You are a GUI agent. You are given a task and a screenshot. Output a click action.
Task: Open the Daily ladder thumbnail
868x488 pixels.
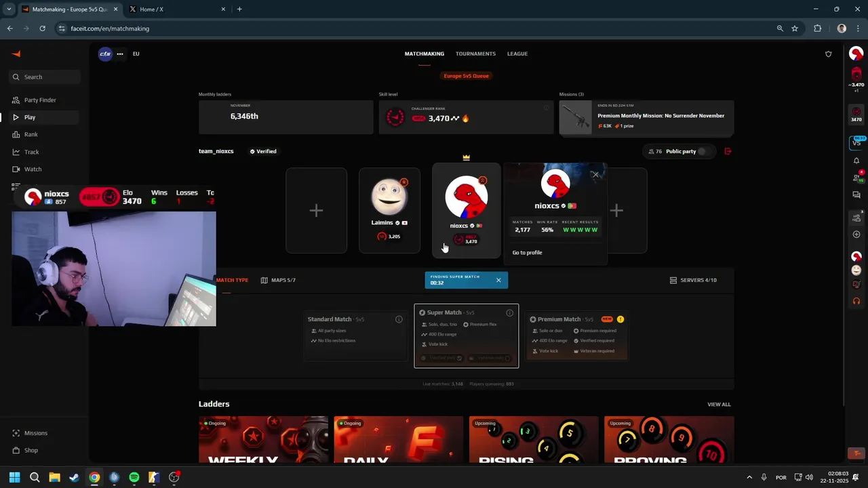tap(399, 440)
